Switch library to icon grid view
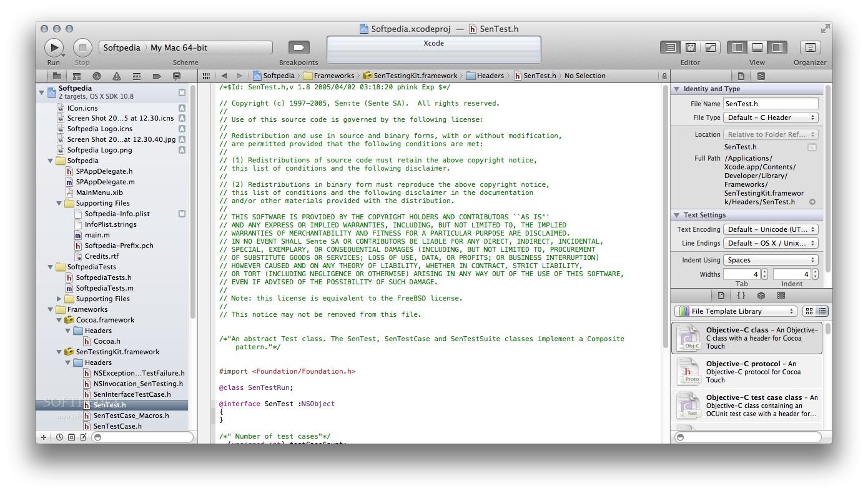 click(x=809, y=311)
